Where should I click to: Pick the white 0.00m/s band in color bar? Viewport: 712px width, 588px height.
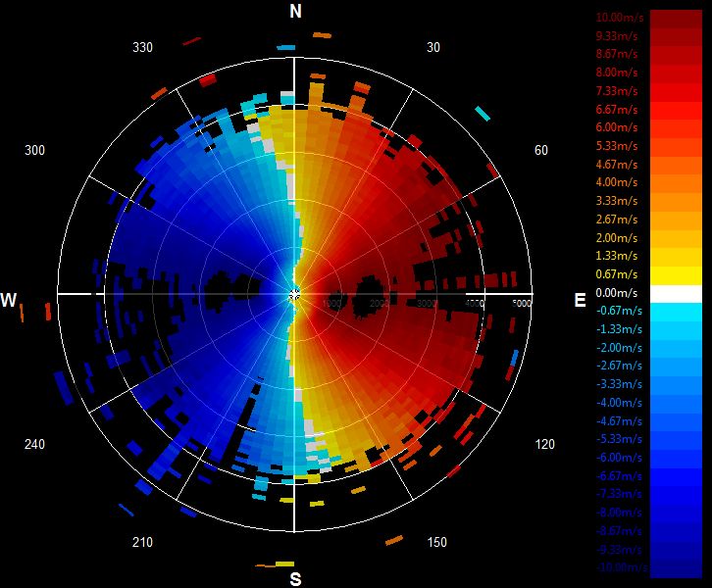click(676, 294)
